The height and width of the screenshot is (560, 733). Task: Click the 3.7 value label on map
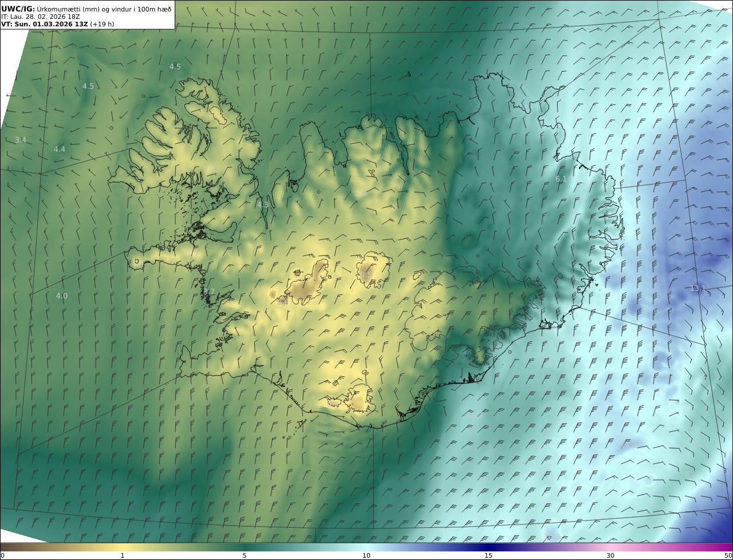(208, 292)
